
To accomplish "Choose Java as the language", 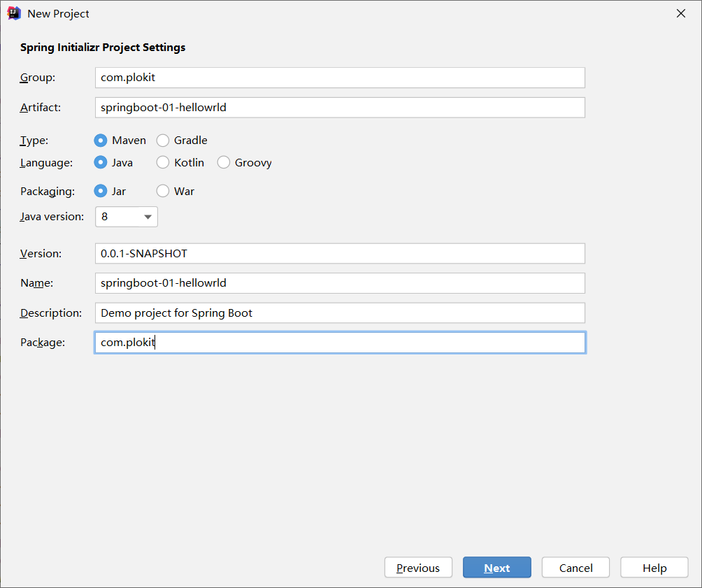I will pyautogui.click(x=101, y=163).
